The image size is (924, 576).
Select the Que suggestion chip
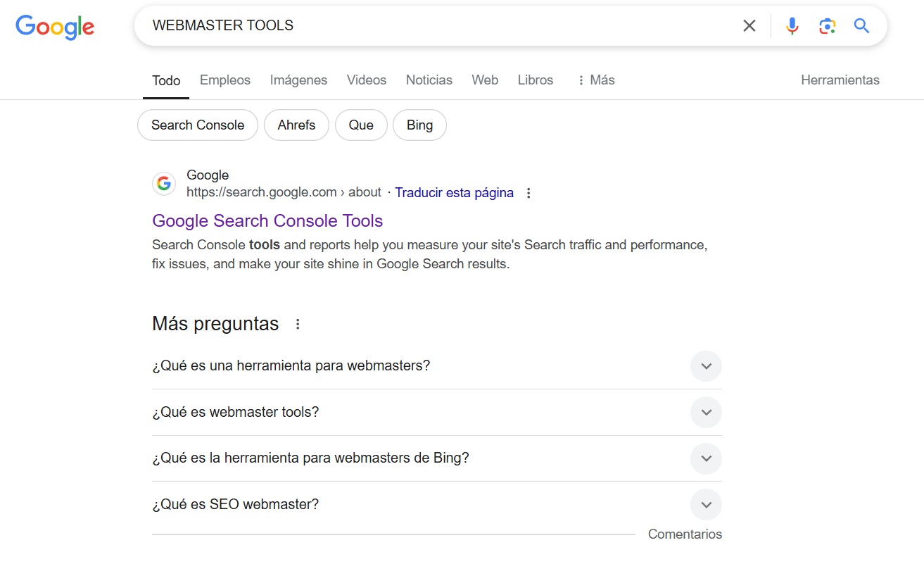point(361,125)
